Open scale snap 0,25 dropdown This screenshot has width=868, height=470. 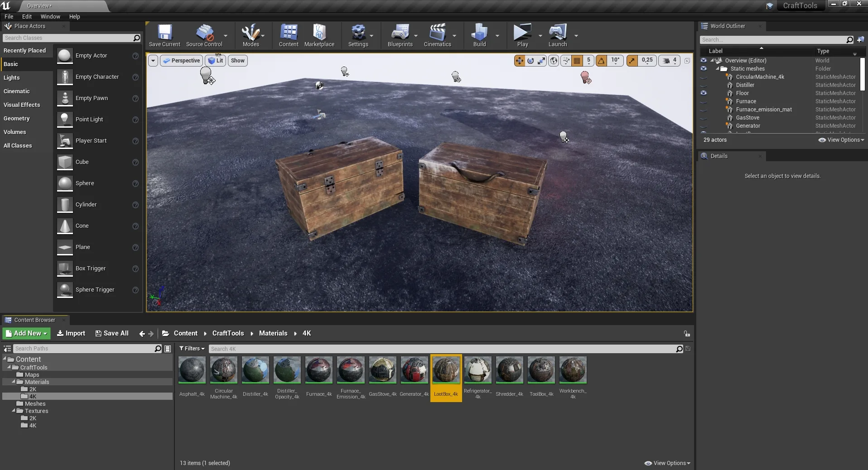tap(647, 61)
